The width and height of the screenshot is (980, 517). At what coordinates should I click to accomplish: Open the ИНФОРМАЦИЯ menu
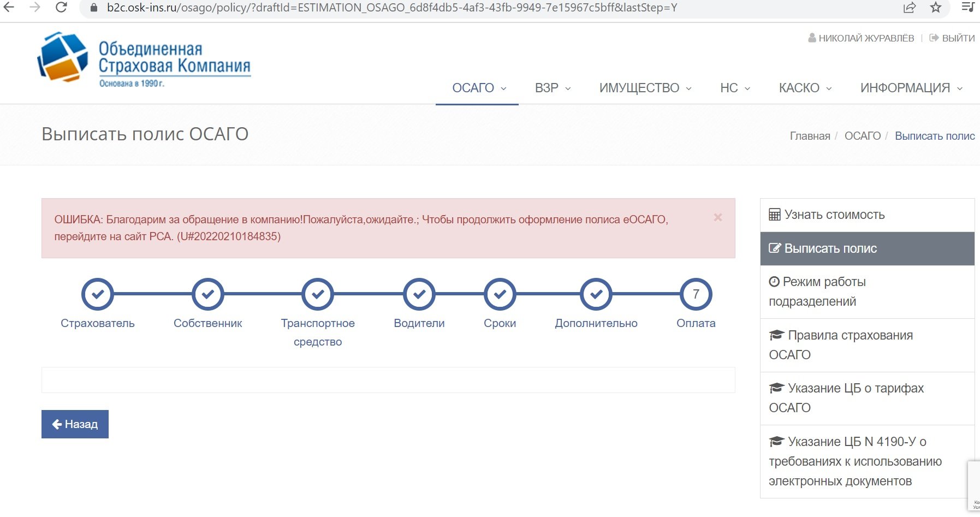[x=911, y=88]
